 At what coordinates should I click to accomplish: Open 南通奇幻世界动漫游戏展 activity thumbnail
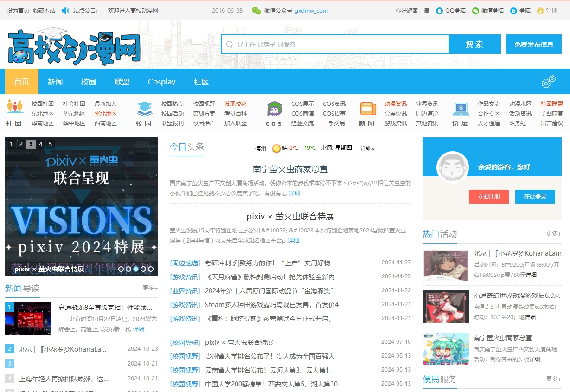click(446, 307)
